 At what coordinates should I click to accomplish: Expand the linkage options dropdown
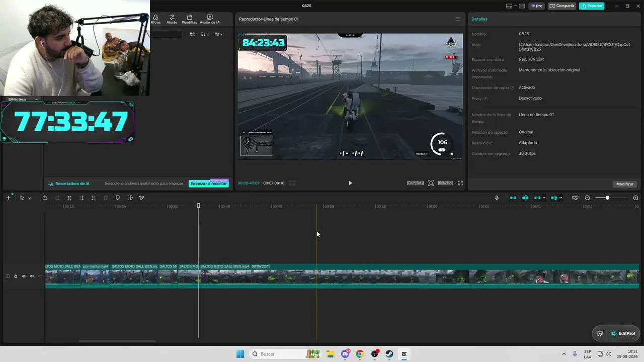tap(544, 198)
